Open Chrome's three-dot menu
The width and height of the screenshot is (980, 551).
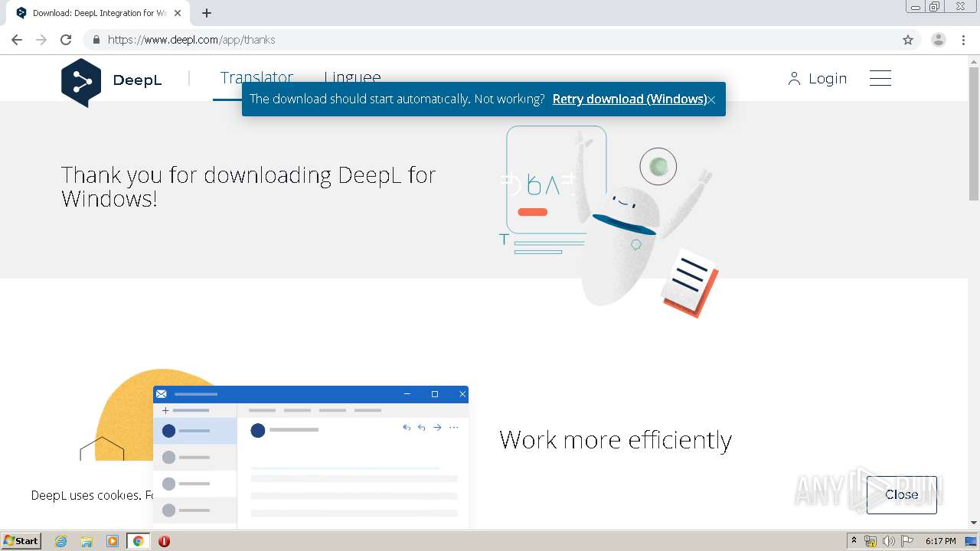pos(963,40)
